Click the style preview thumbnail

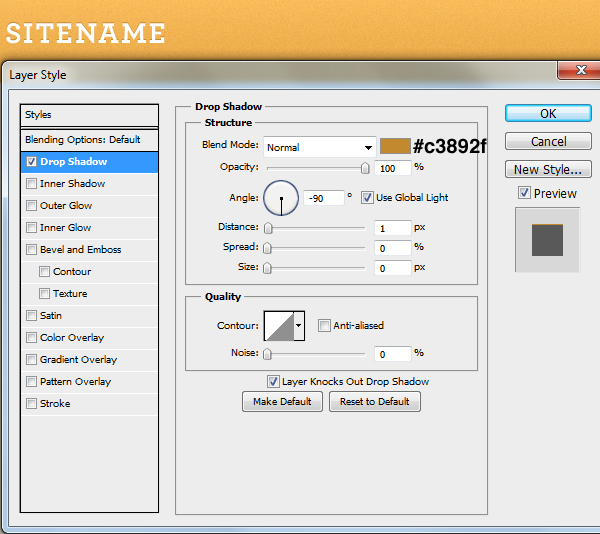click(x=548, y=240)
